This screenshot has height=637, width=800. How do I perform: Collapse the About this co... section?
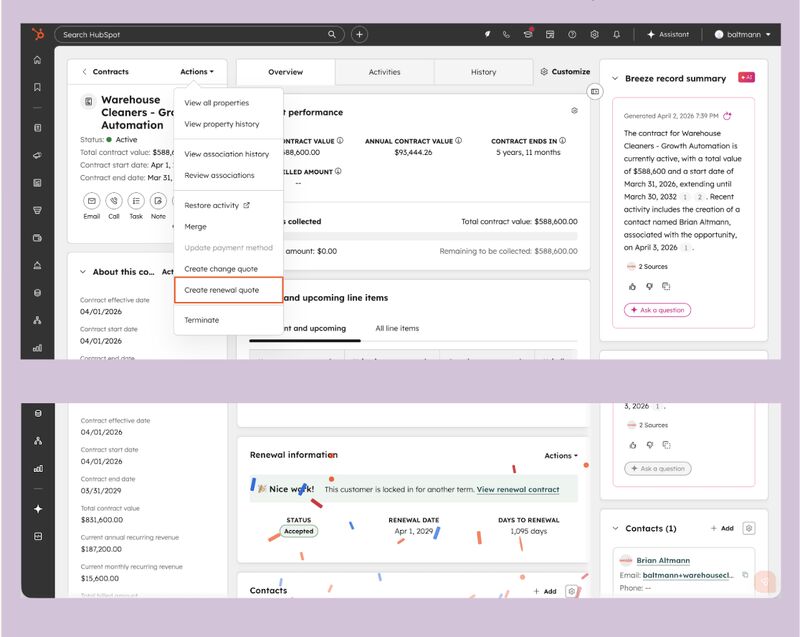click(x=83, y=272)
